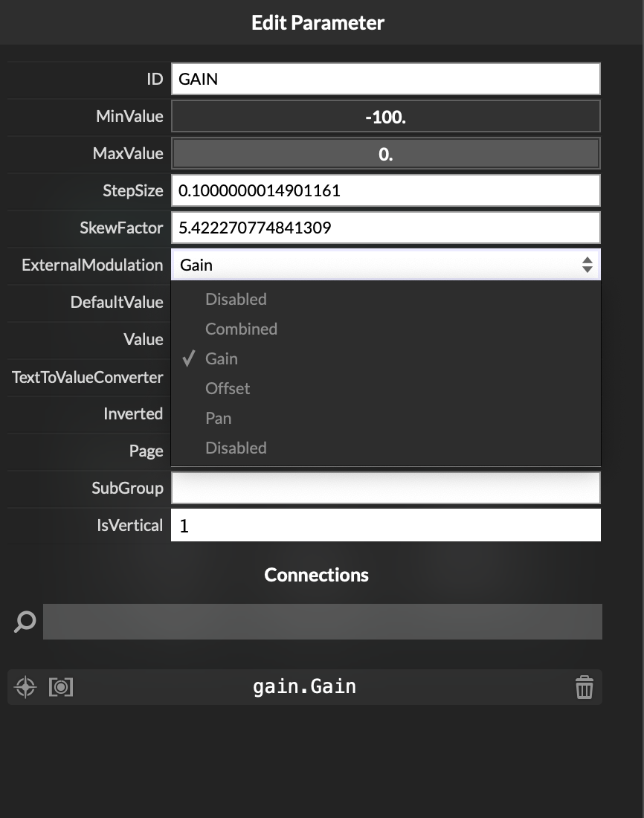Select the empty SubGroup field
This screenshot has width=644, height=818.
386,488
